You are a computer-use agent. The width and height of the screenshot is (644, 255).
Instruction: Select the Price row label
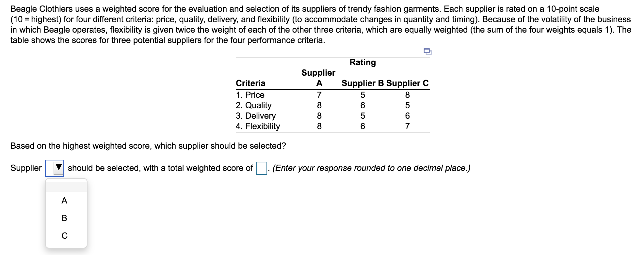[250, 95]
